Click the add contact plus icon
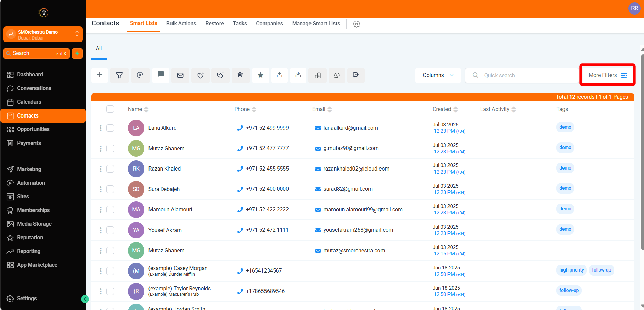 [100, 75]
